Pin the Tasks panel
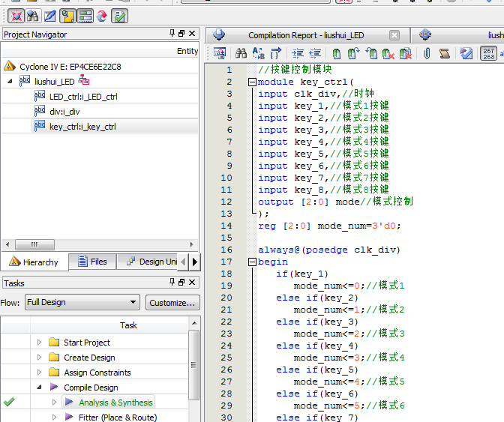Screen dimensions: 504x422 point(172,282)
